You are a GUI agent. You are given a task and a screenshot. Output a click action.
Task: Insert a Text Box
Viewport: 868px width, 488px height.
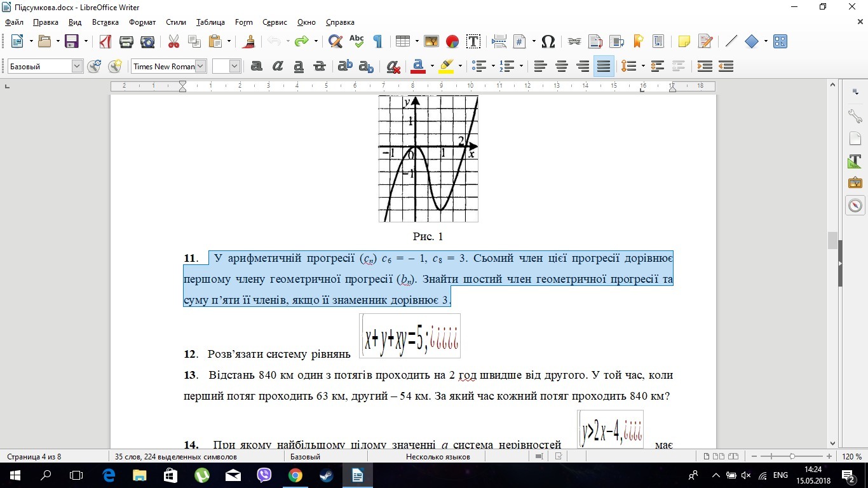click(473, 41)
